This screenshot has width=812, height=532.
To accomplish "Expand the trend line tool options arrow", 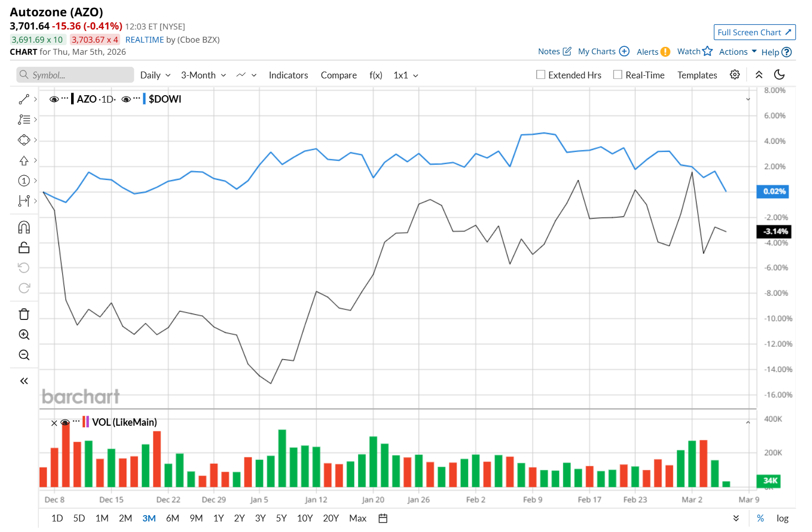I will (x=35, y=99).
